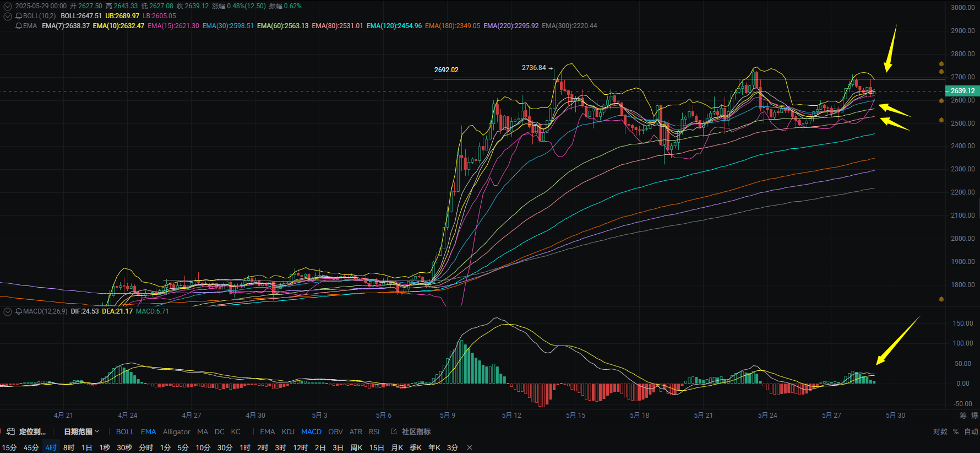Click the DIF:24.53 MACD legend value
Image resolution: width=980 pixels, height=453 pixels.
85,311
